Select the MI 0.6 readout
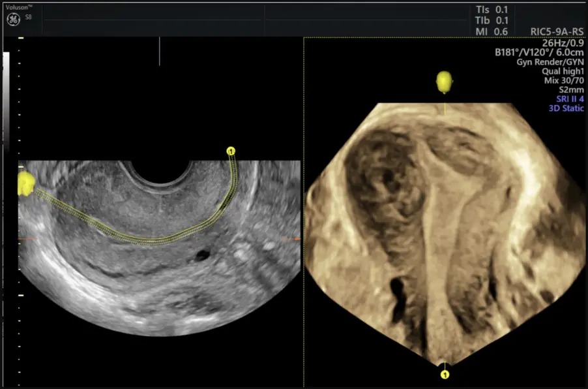 [x=492, y=32]
